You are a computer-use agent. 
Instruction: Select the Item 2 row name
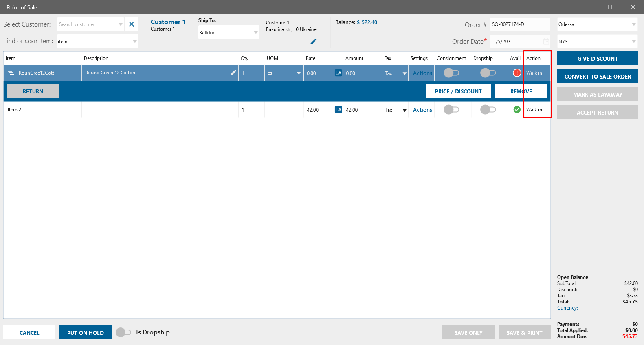[x=15, y=110]
